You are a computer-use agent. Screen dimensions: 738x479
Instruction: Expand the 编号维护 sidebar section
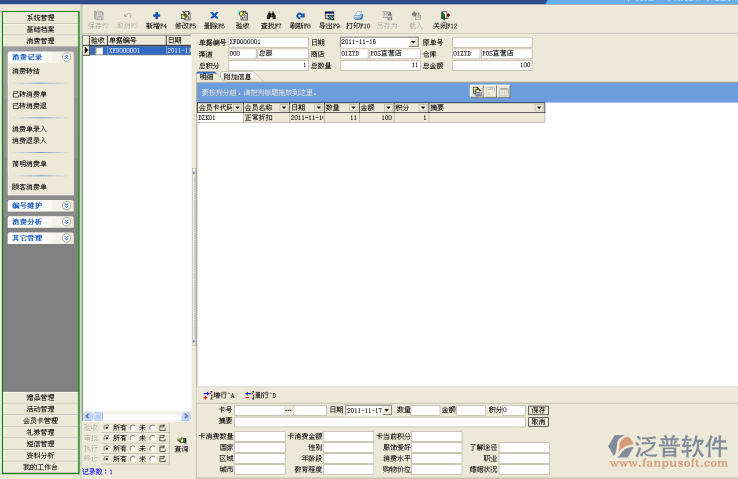point(66,205)
